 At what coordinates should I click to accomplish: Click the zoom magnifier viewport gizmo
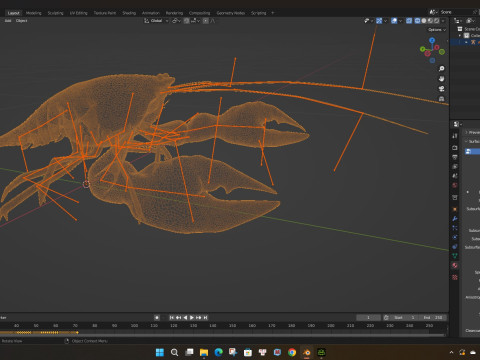442,69
